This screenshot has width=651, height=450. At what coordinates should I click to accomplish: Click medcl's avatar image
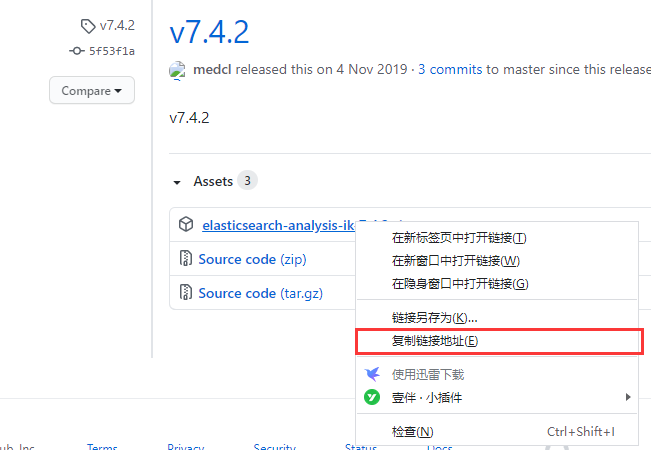coord(177,70)
